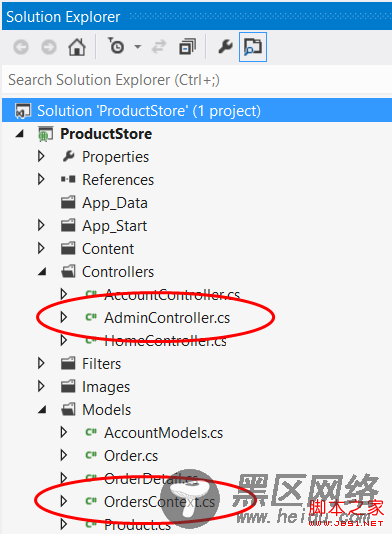This screenshot has width=392, height=534.
Task: Toggle the Preview Selected Items button
Action: pyautogui.click(x=253, y=47)
